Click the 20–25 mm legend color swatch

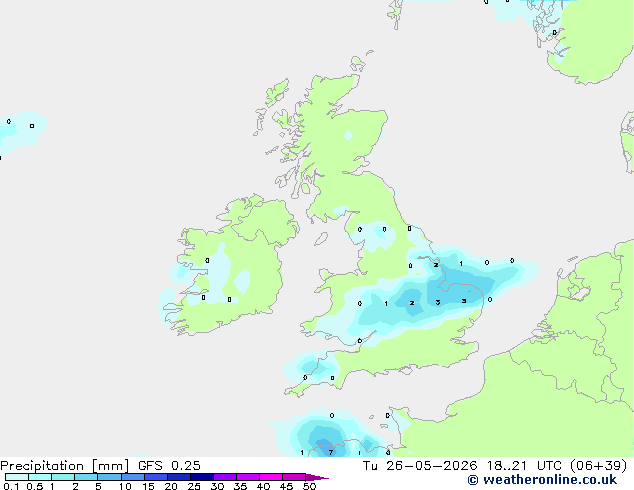point(179,477)
